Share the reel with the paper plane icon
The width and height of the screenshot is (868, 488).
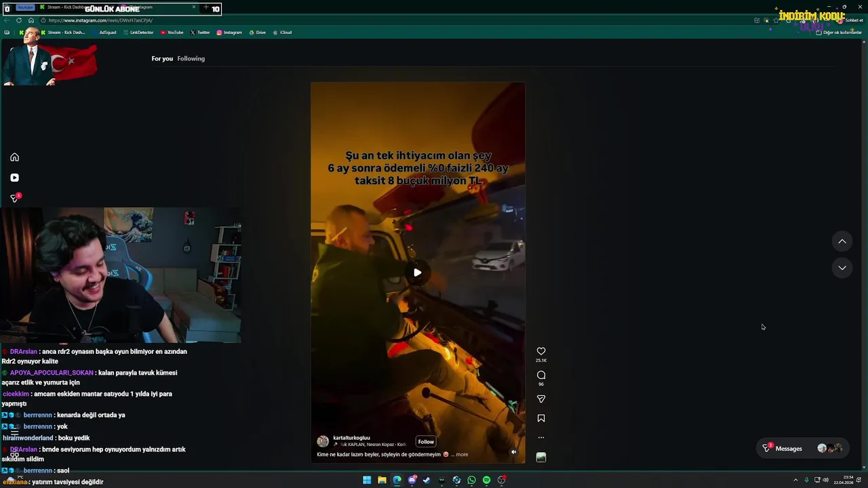coord(541,399)
